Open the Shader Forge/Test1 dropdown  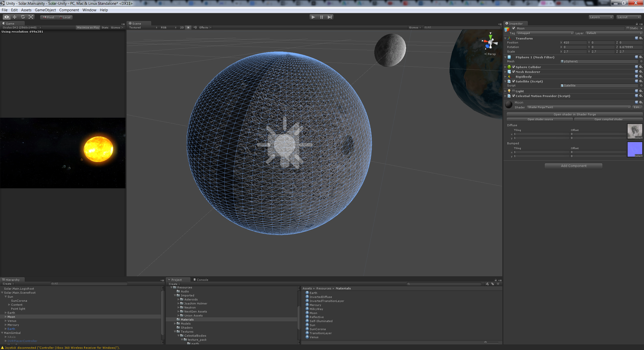pos(579,107)
